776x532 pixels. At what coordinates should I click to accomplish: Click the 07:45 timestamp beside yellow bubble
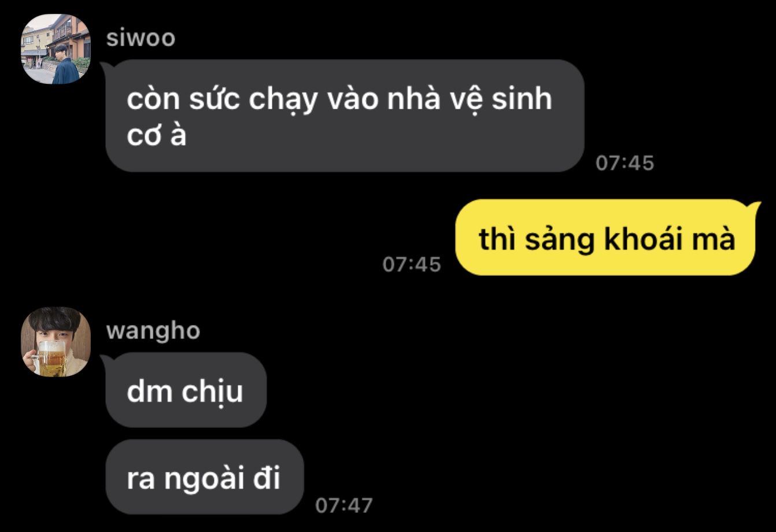click(412, 265)
